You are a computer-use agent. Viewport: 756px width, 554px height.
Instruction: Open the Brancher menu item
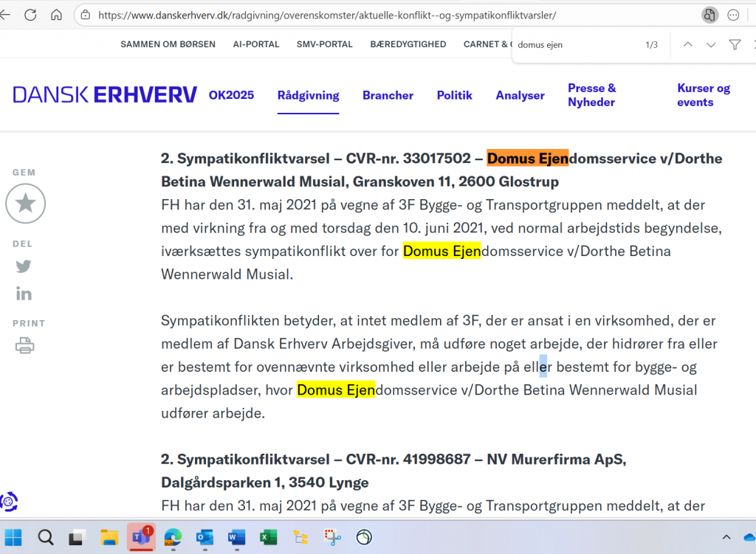pyautogui.click(x=388, y=95)
